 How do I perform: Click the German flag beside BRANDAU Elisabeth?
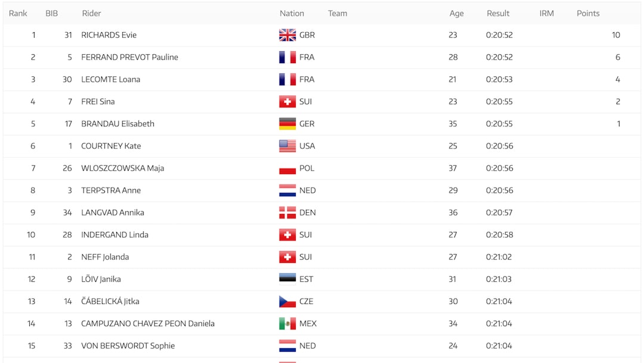point(287,124)
